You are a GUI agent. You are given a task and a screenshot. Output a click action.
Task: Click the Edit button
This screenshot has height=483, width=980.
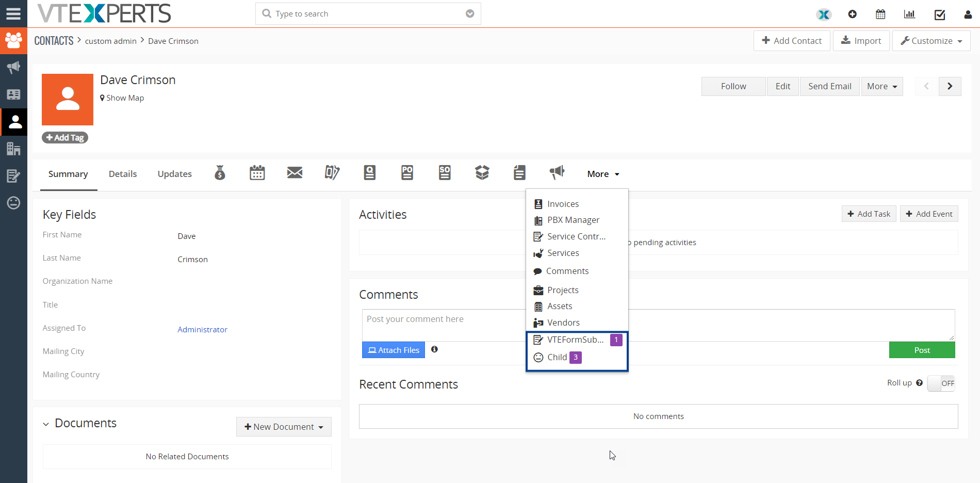click(783, 86)
